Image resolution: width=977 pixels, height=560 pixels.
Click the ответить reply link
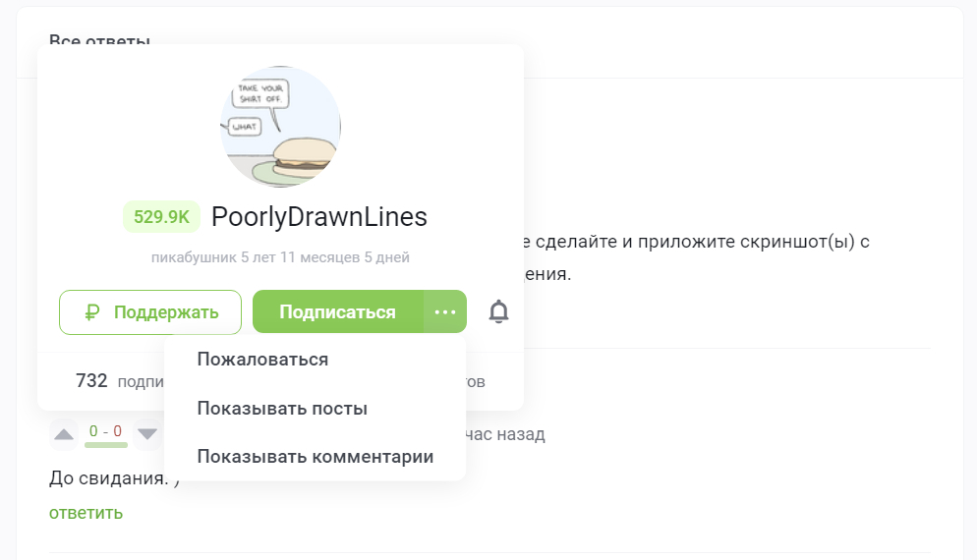tap(86, 513)
